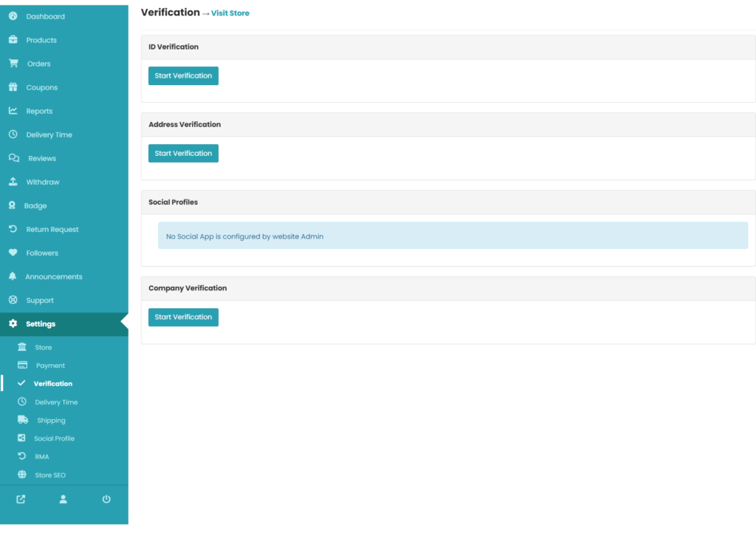The height and width of the screenshot is (535, 756).
Task: Start Verification under ID Verification
Action: [x=183, y=75]
